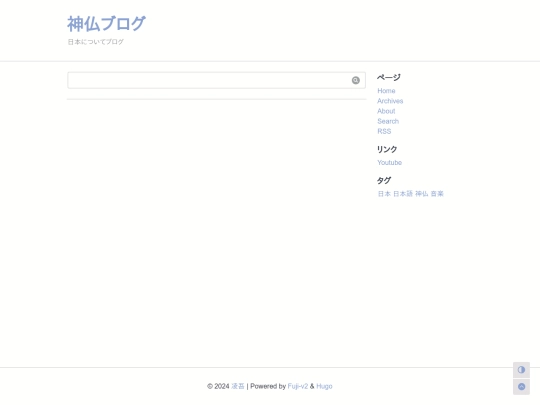Select the 日本語 tag

pyautogui.click(x=403, y=194)
